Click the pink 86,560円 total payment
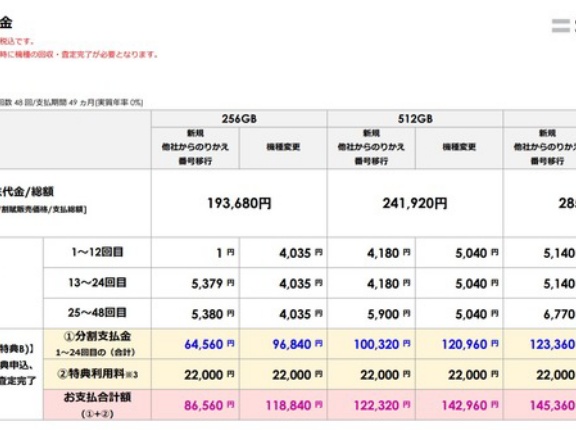The width and height of the screenshot is (576, 430). [x=209, y=405]
